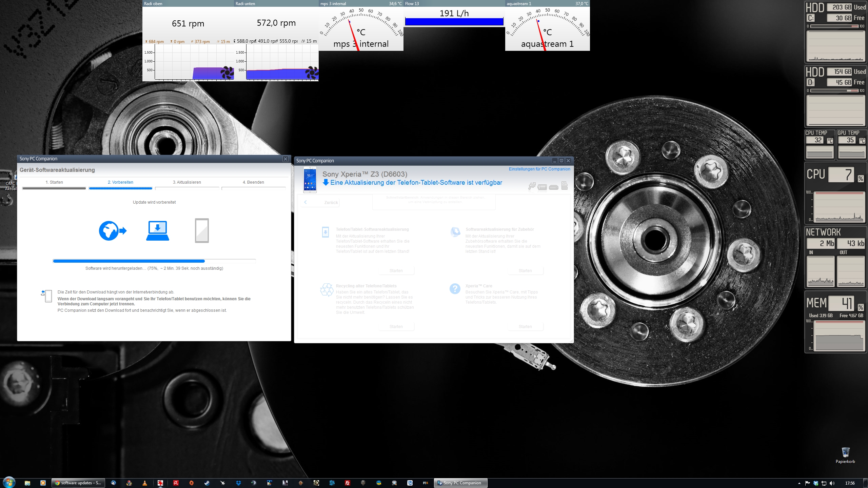Switch to Chrome 'software updates' taskbar button
Screen dimensions: 868x488
point(78,483)
